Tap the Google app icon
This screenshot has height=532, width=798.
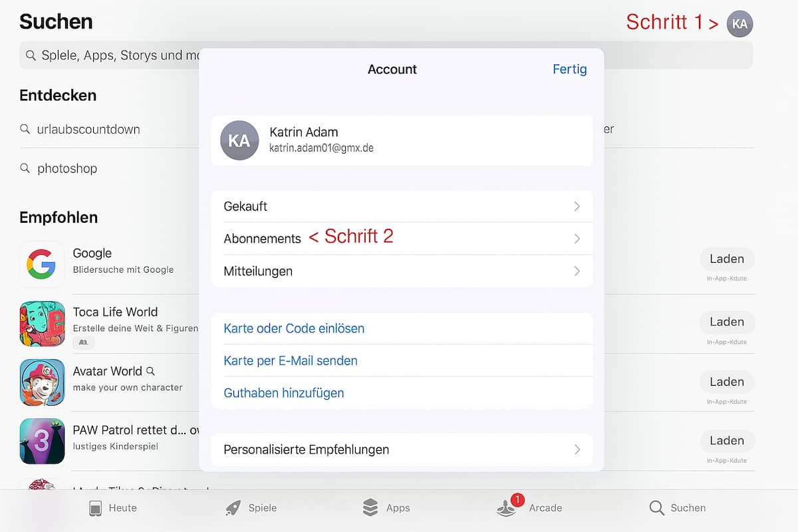coord(42,264)
